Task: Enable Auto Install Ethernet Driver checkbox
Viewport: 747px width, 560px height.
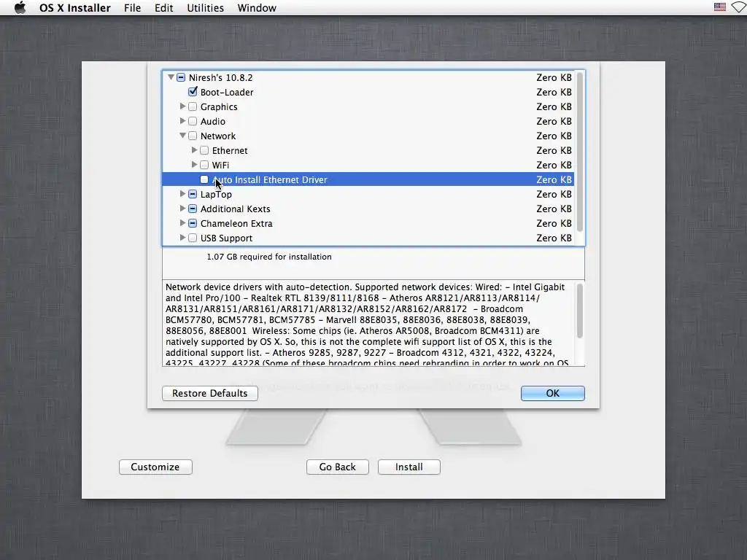Action: coord(204,179)
